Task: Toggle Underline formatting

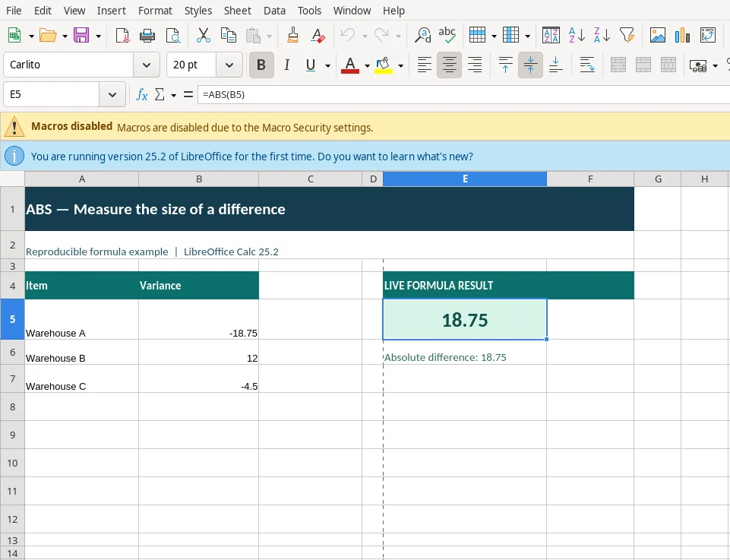Action: click(311, 65)
